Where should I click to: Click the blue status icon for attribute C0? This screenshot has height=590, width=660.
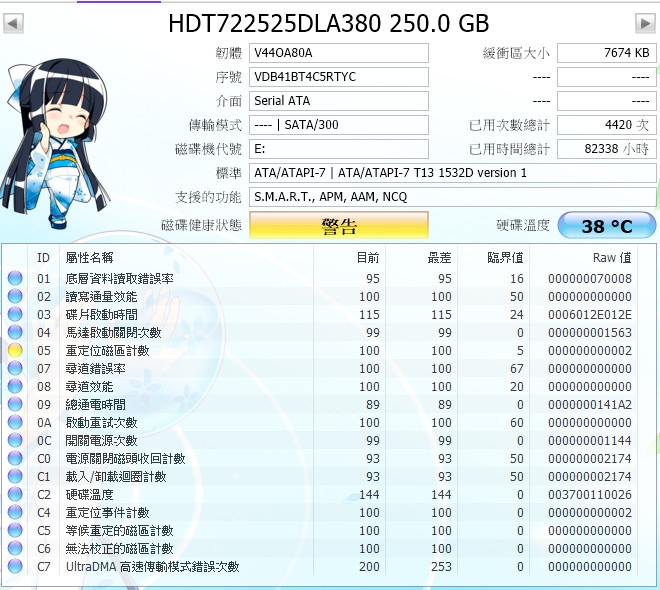pyautogui.click(x=15, y=458)
